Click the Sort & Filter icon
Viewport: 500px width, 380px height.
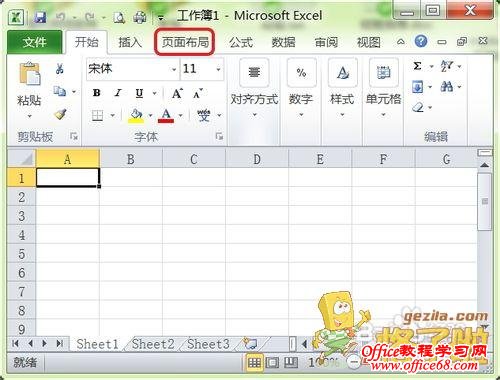pyautogui.click(x=447, y=66)
